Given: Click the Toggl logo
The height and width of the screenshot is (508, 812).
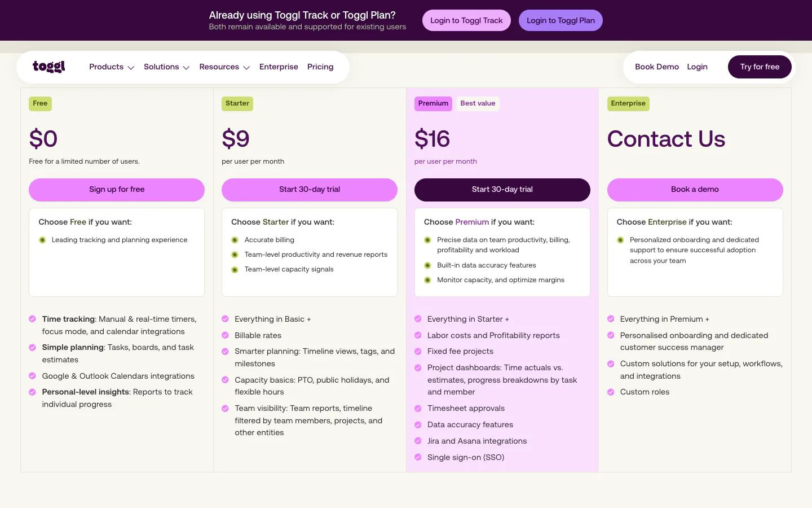Looking at the screenshot, I should click(x=49, y=67).
